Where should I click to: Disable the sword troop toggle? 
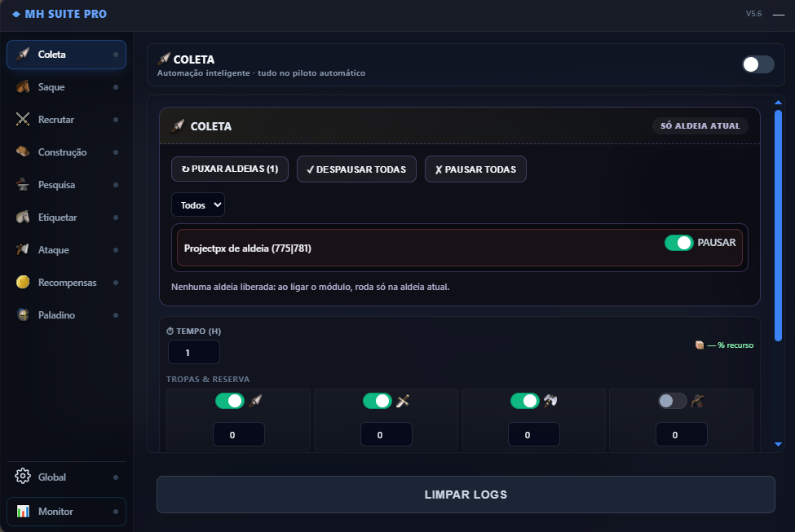(378, 401)
